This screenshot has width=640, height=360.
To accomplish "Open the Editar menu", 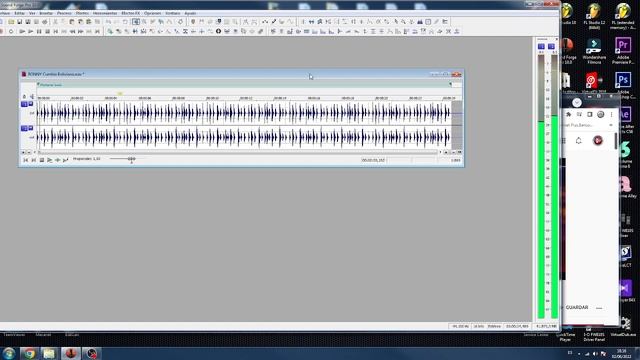I will coord(19,13).
